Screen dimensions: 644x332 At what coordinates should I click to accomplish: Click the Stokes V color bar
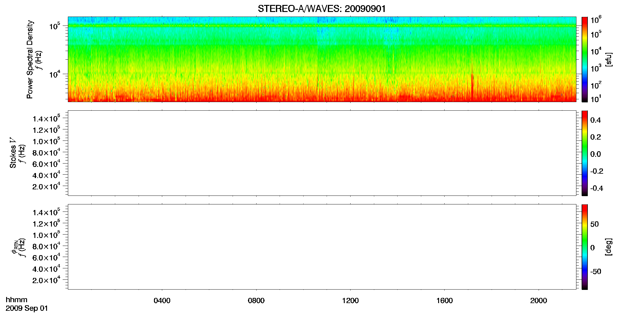[x=584, y=153]
